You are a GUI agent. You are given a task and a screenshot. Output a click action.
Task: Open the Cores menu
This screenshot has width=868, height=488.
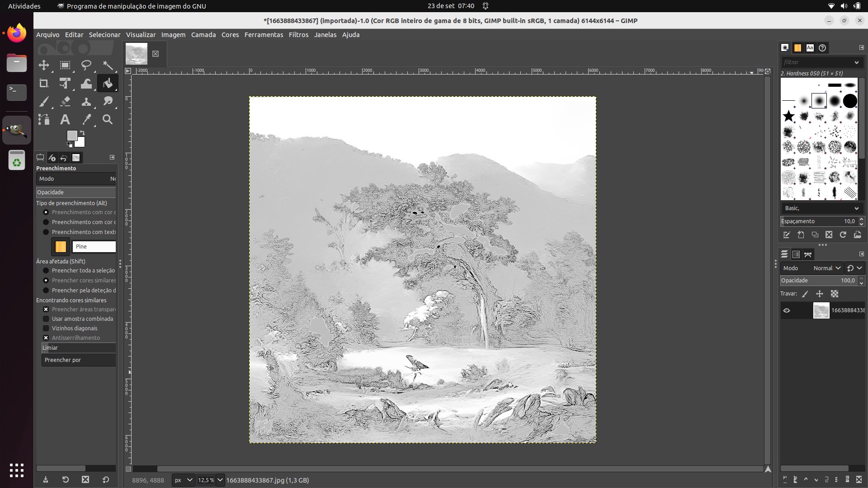(x=230, y=35)
